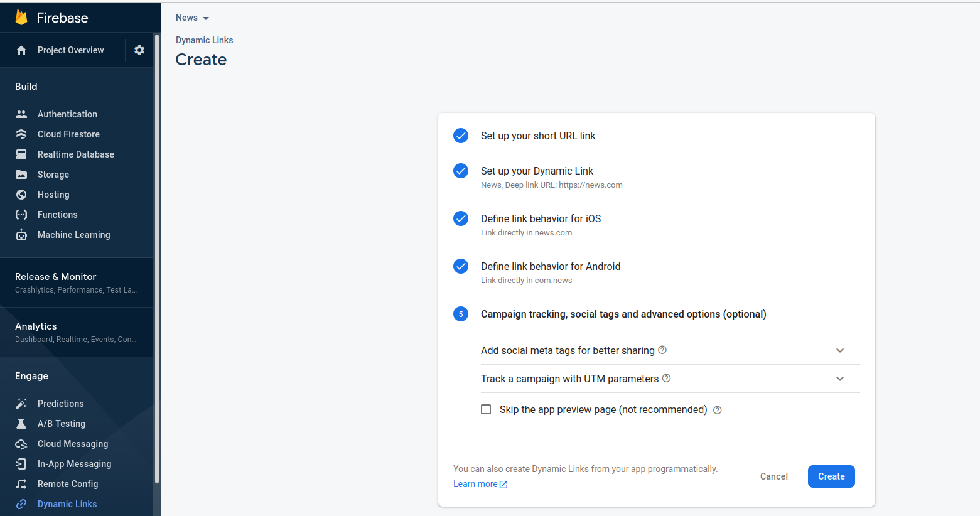The width and height of the screenshot is (980, 516).
Task: Select the Cloud Firestore icon
Action: click(x=21, y=134)
